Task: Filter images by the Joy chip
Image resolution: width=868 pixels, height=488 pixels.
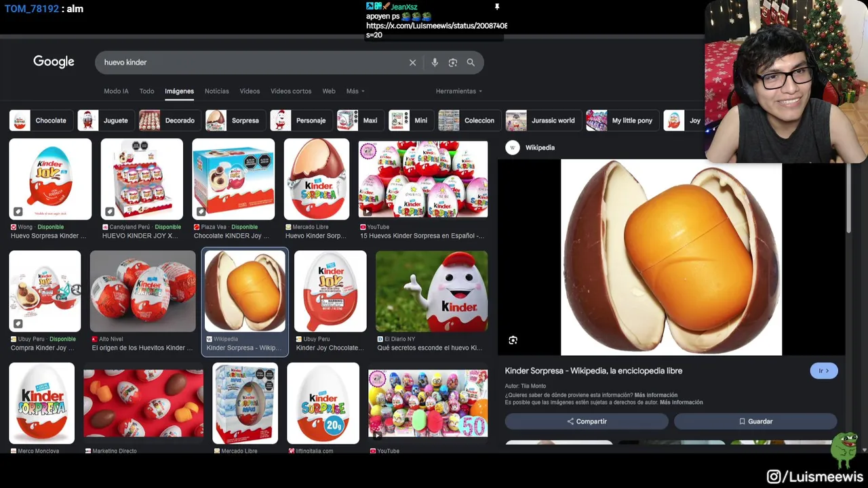Action: pyautogui.click(x=684, y=121)
